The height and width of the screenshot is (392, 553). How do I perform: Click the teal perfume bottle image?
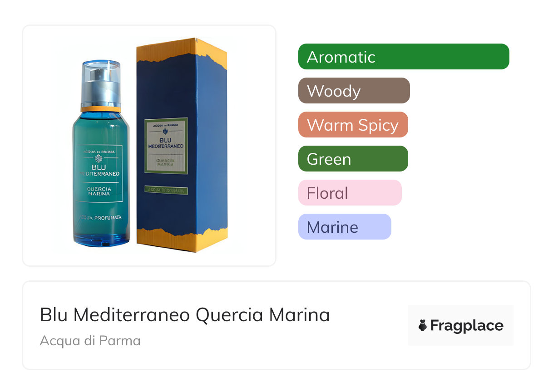[101, 153]
